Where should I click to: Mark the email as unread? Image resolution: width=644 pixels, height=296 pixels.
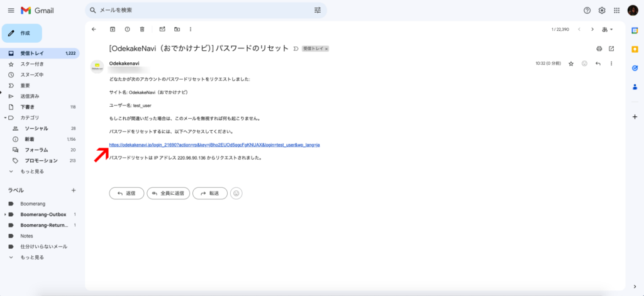coord(162,29)
